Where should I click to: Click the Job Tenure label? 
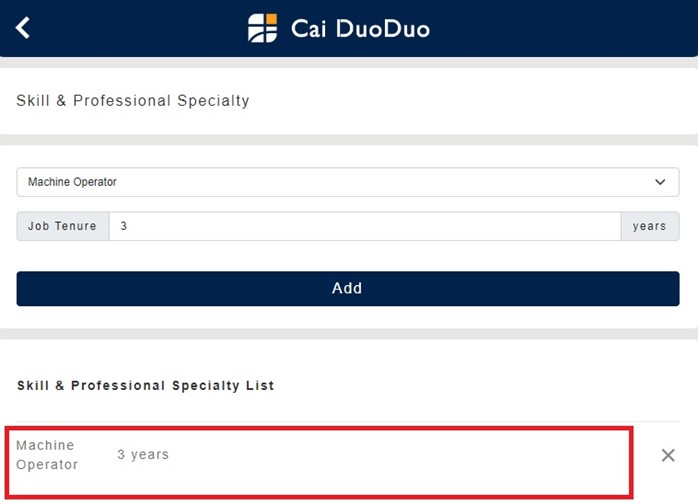point(62,226)
